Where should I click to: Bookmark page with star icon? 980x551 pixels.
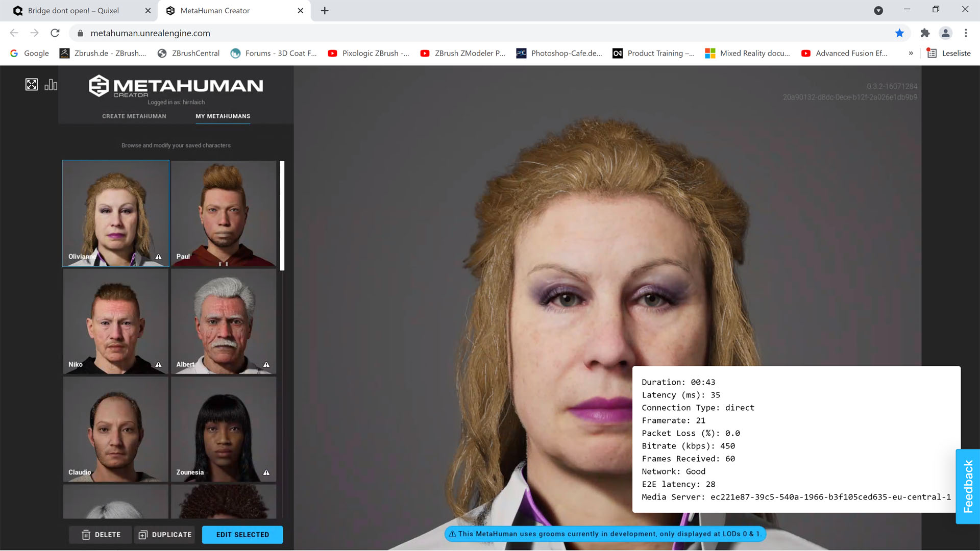point(899,33)
